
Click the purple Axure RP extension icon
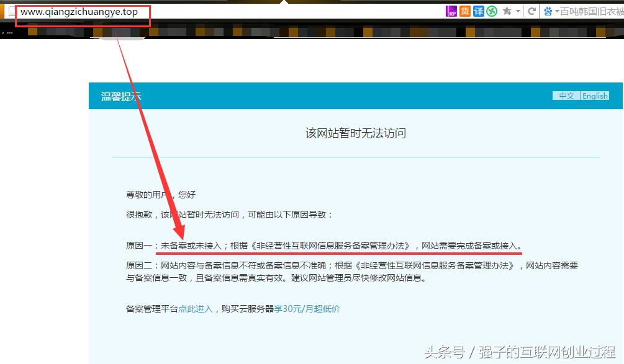451,11
